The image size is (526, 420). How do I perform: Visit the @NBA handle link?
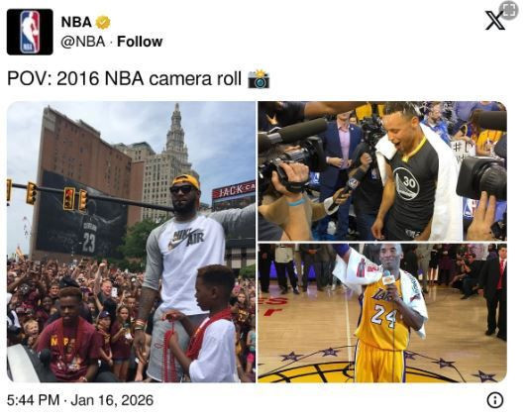click(83, 42)
